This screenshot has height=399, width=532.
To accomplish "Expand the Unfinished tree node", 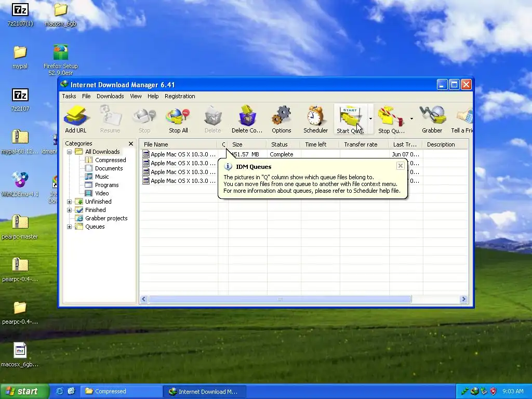I will pos(69,202).
